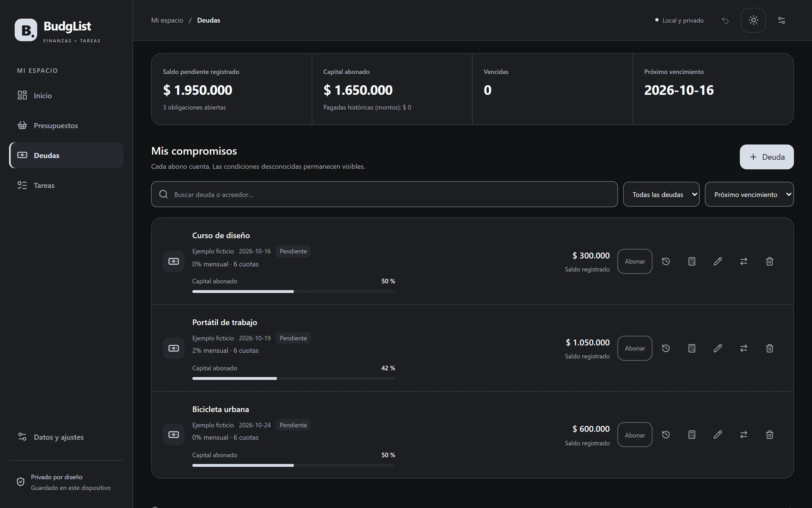The width and height of the screenshot is (812, 508).
Task: Open payment history for Bicicleta urbana
Action: click(x=666, y=435)
